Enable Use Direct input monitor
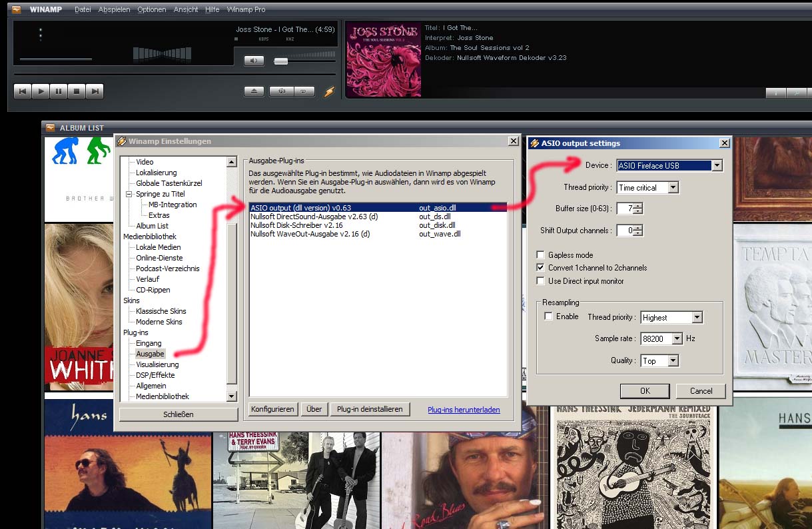The height and width of the screenshot is (529, 812). 541,281
